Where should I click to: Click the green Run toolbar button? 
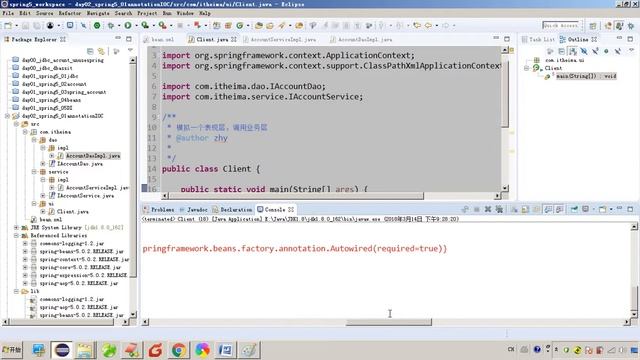coord(128,25)
